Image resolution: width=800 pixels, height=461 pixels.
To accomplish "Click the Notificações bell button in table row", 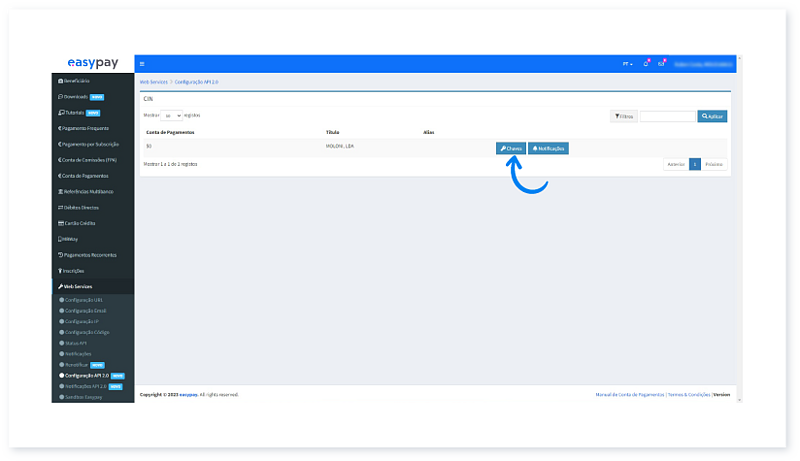I will point(548,148).
